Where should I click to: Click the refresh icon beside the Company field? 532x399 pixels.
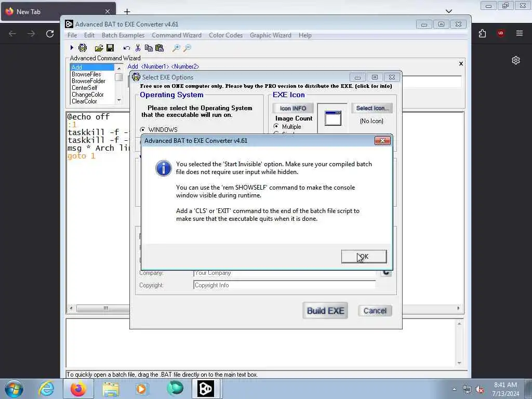pos(386,272)
